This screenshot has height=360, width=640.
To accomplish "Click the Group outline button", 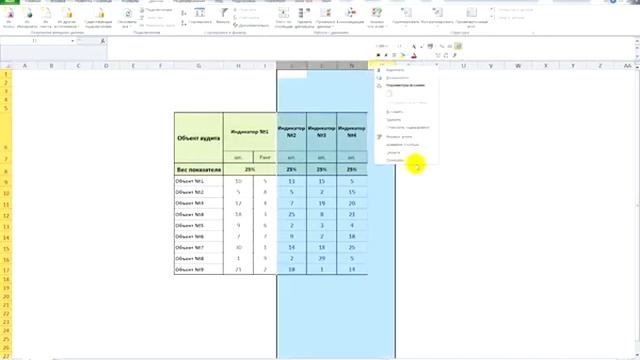I will (406, 18).
